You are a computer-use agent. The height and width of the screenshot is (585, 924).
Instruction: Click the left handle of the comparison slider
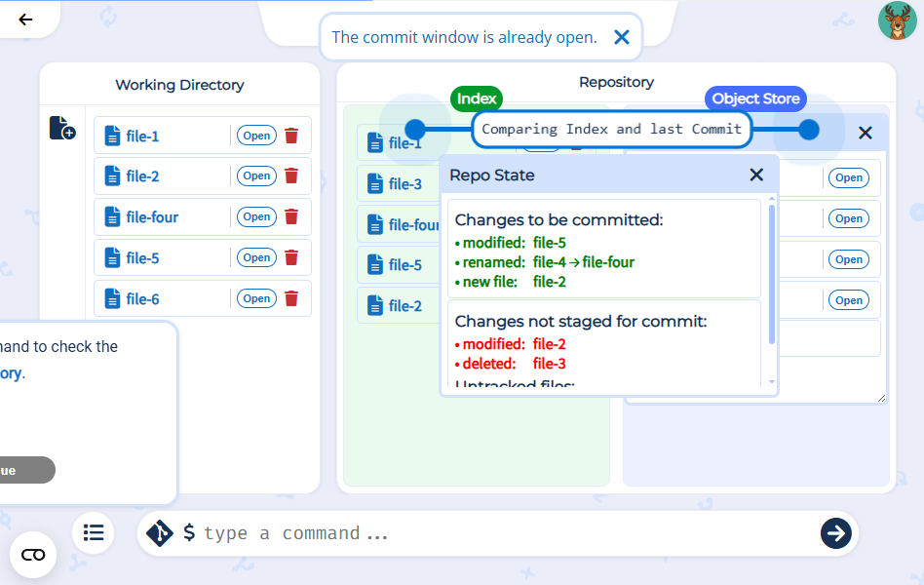click(415, 129)
